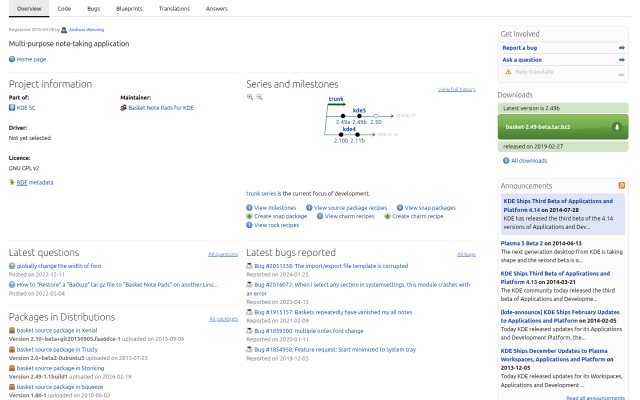This screenshot has width=640, height=400.
Task: Click the team icon beside Basket Note Pads maintainer
Action: point(123,108)
